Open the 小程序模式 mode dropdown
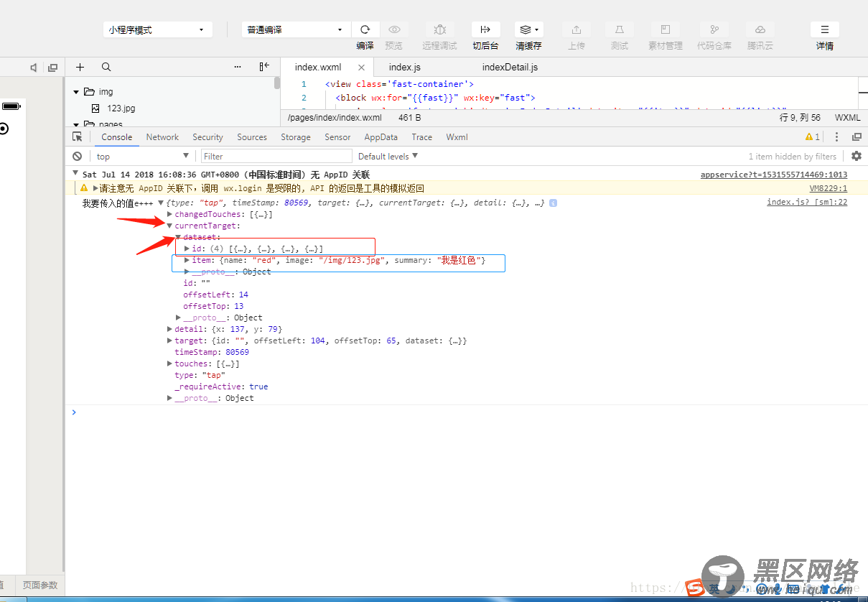The width and height of the screenshot is (868, 602). (157, 30)
